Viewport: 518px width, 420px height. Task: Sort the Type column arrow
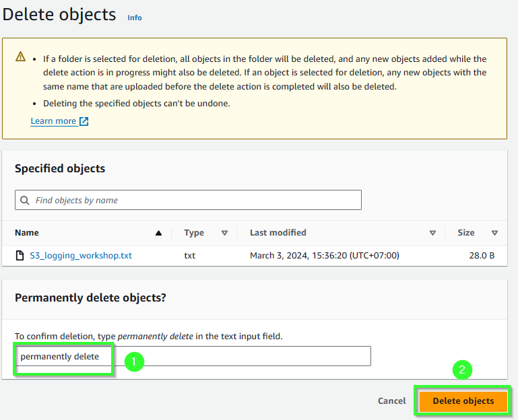[x=224, y=233]
